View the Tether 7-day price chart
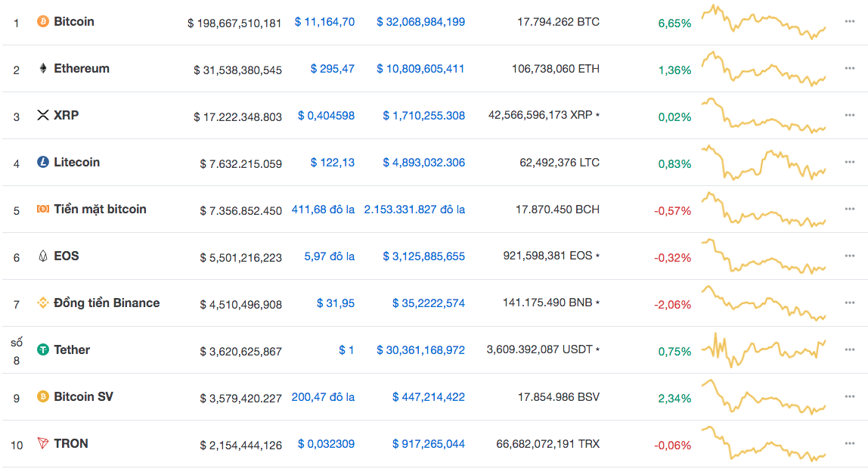Image resolution: width=868 pixels, height=472 pixels. (x=764, y=349)
